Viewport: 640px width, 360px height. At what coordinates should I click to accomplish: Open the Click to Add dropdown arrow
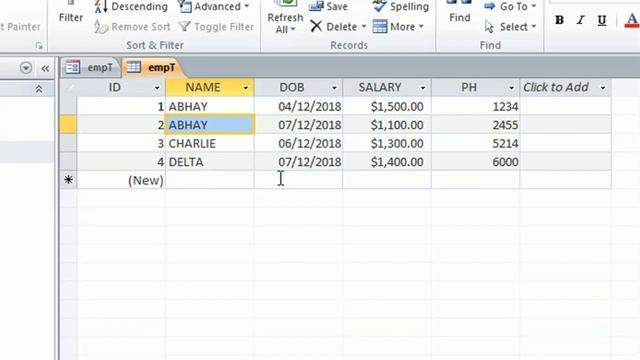[603, 88]
